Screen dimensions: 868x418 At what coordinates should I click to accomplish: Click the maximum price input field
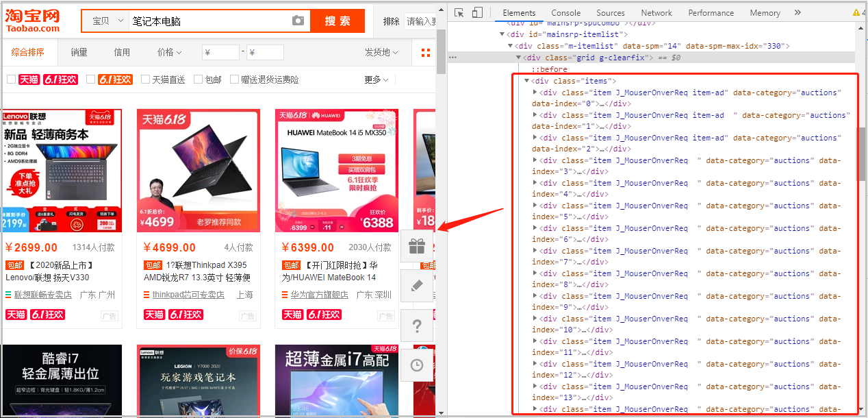265,53
